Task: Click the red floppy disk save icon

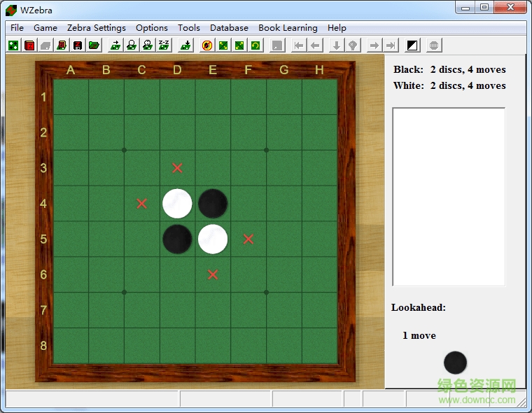Action: 78,45
